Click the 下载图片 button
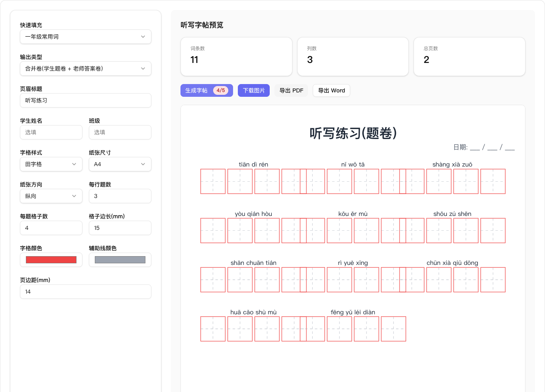Image resolution: width=545 pixels, height=392 pixels. 254,90
